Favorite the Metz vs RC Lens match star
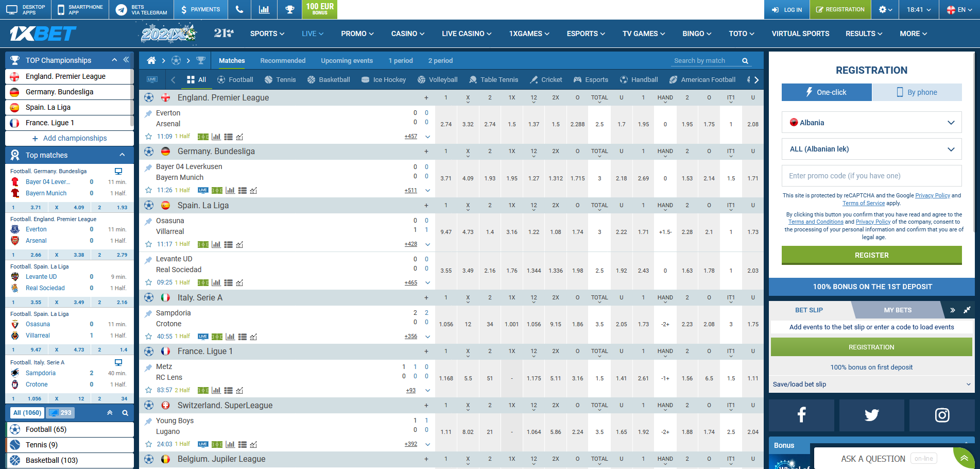 point(149,390)
